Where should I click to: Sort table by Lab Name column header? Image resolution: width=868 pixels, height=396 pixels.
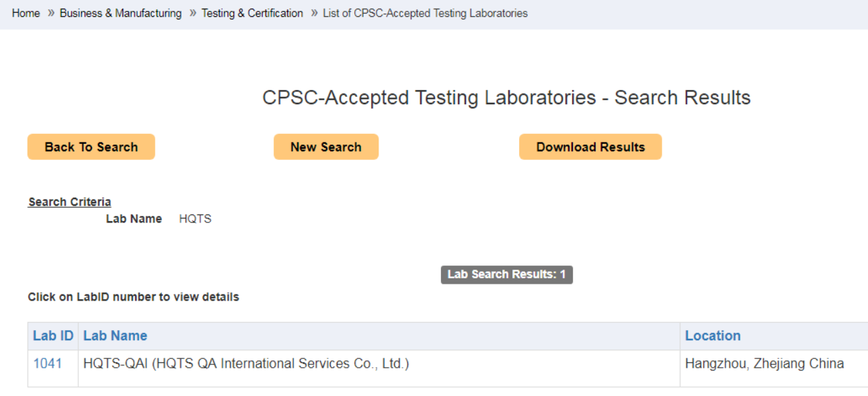click(x=115, y=335)
